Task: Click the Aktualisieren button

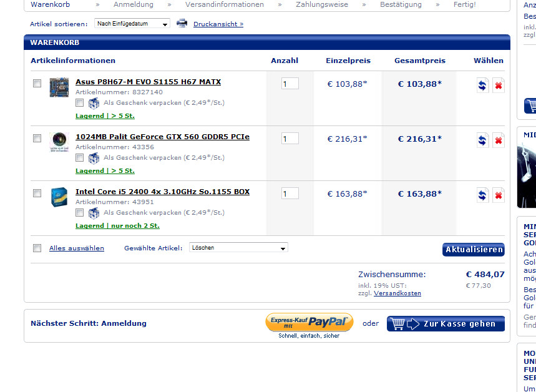Action: (474, 249)
